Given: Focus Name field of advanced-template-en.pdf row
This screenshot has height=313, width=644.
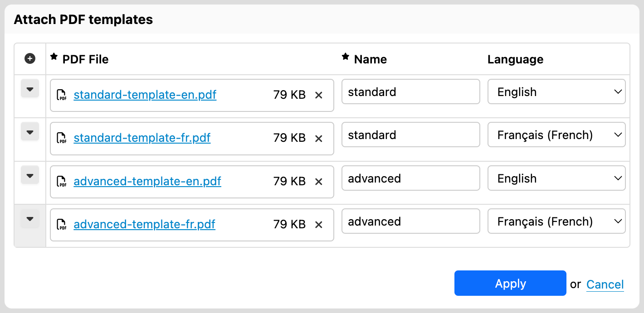Looking at the screenshot, I should click(410, 178).
